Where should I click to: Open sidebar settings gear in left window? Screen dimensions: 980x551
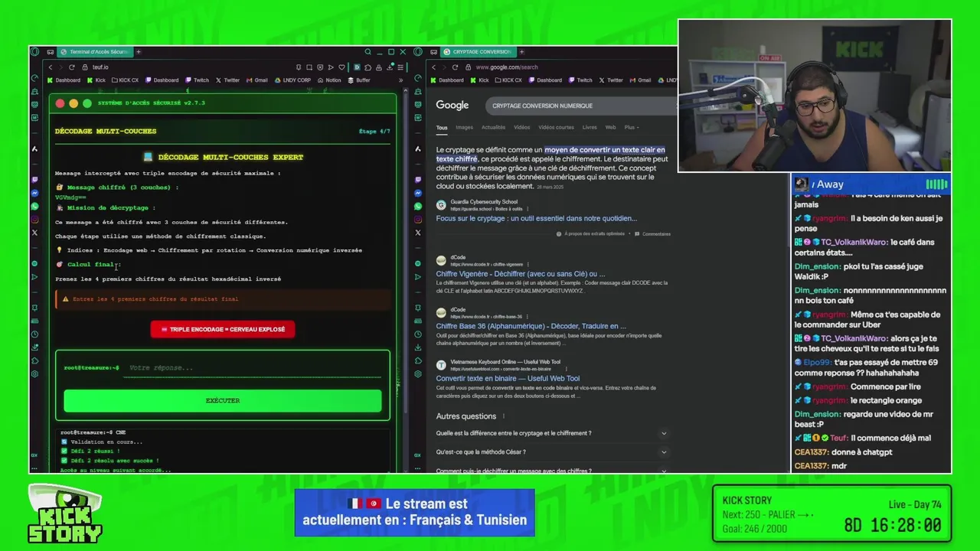pos(34,374)
